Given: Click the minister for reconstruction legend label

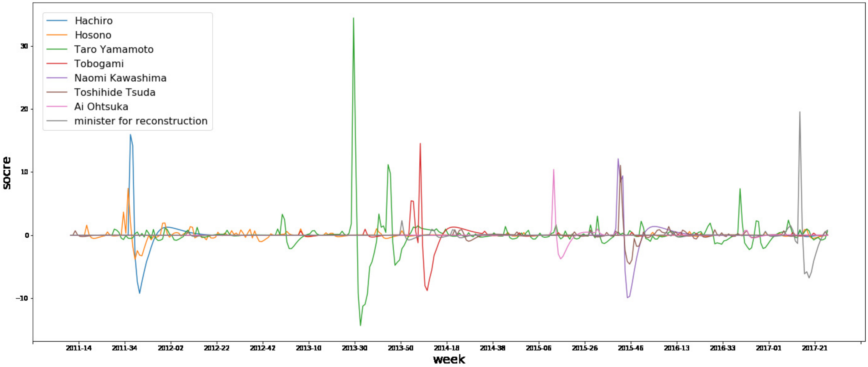Looking at the screenshot, I should [x=141, y=121].
